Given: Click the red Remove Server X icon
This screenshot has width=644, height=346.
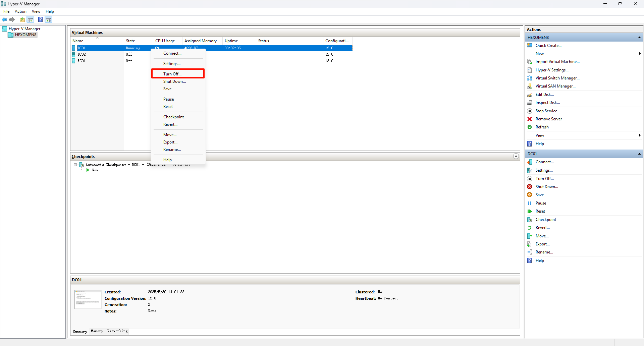Looking at the screenshot, I should 530,119.
